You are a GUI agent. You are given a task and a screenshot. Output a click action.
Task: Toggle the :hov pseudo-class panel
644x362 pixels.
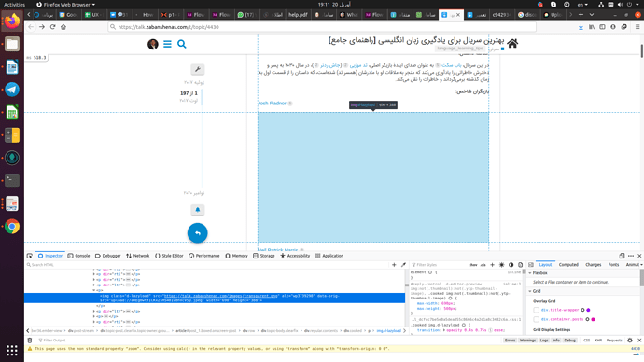point(473,265)
